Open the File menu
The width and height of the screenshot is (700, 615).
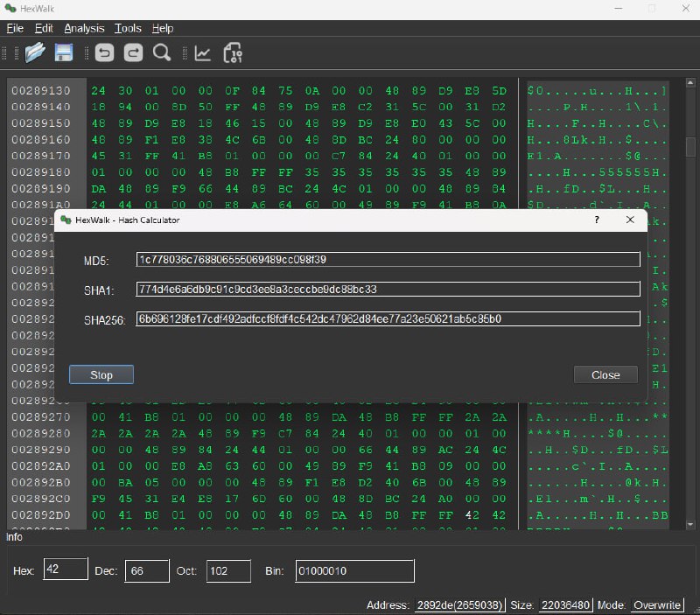[x=14, y=28]
